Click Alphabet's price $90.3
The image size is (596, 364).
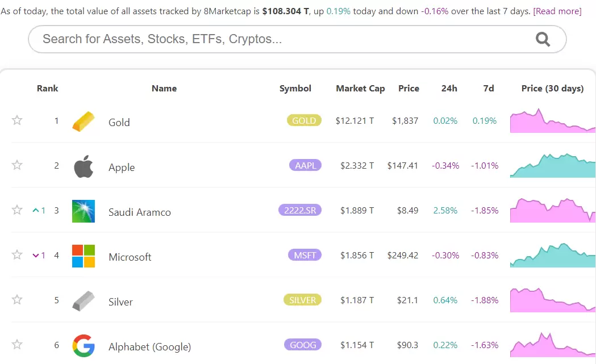point(407,345)
